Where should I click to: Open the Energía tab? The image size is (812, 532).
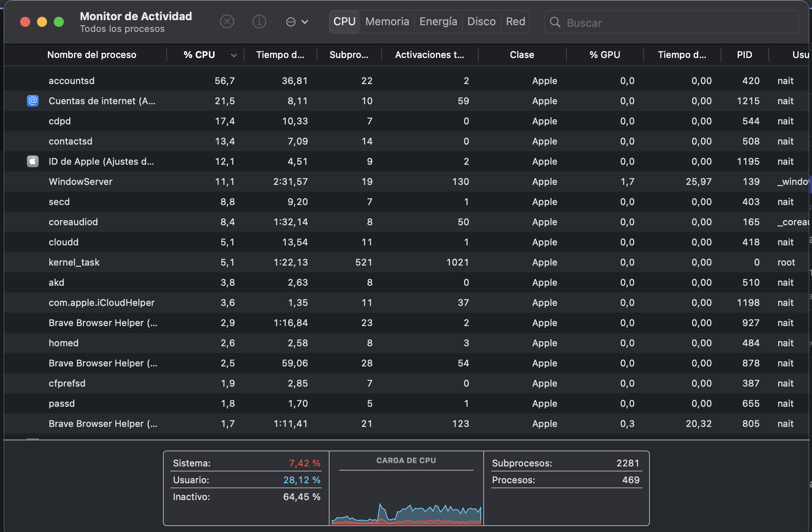(438, 21)
